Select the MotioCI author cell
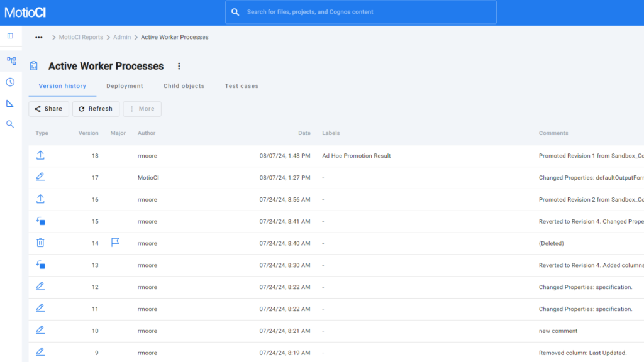644x362 pixels. click(x=148, y=178)
